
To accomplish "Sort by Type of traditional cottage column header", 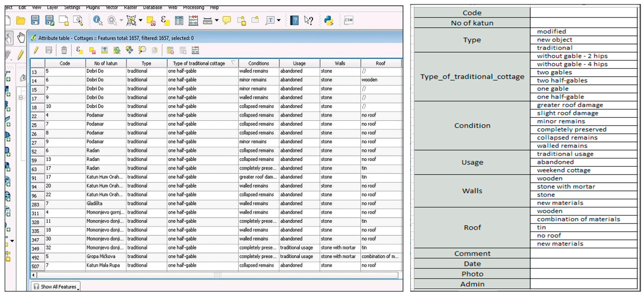I will pyautogui.click(x=199, y=63).
